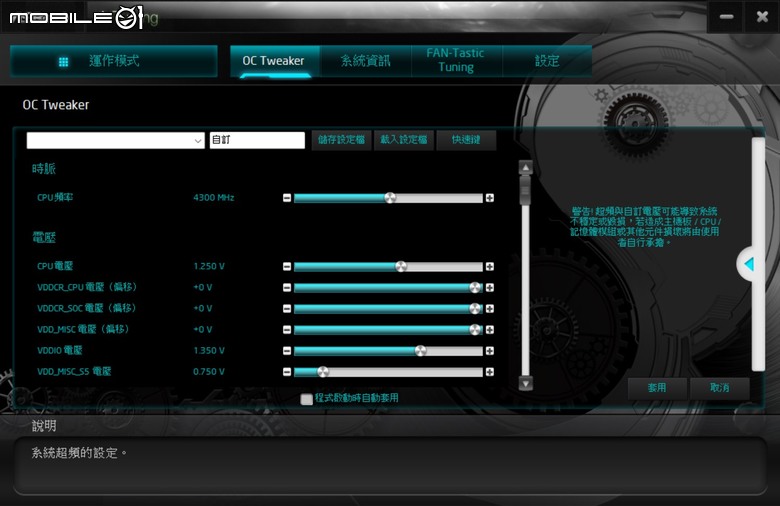Image resolution: width=780 pixels, height=506 pixels.
Task: Click the CPU 電壓 slider handle
Action: [x=401, y=267]
